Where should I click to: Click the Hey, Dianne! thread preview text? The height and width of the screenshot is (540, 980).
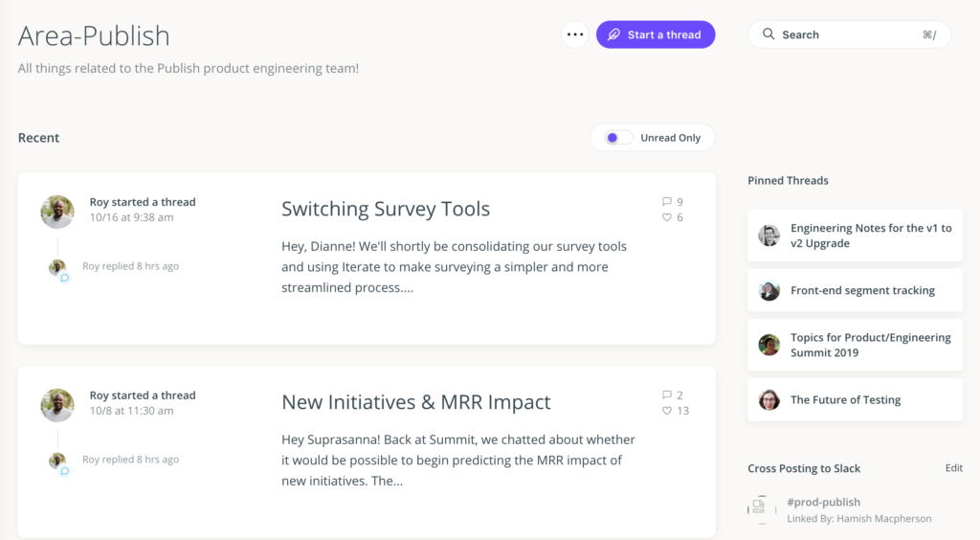(x=454, y=267)
